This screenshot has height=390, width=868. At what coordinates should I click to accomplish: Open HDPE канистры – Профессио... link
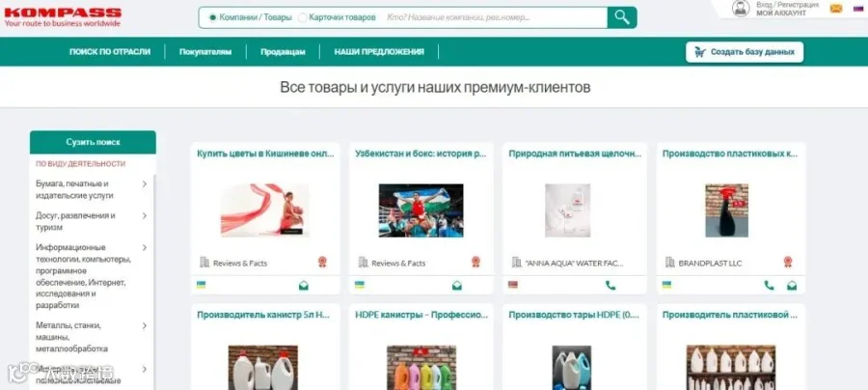tap(421, 315)
